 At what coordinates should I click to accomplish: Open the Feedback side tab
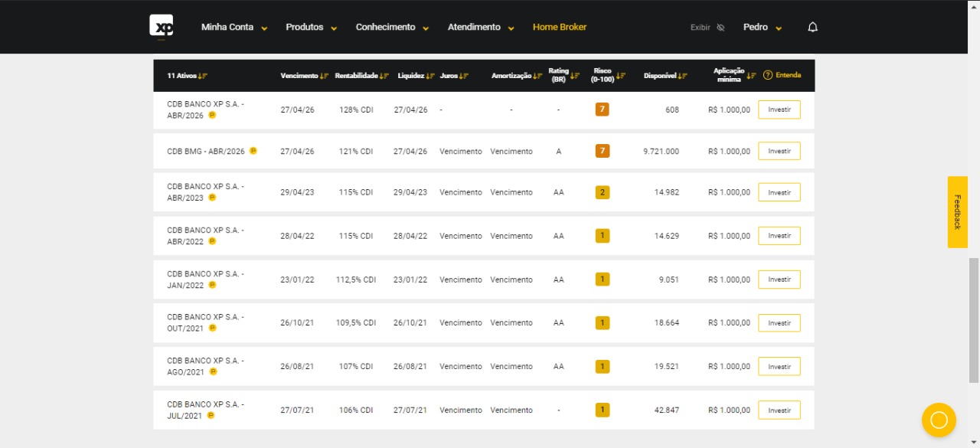957,212
